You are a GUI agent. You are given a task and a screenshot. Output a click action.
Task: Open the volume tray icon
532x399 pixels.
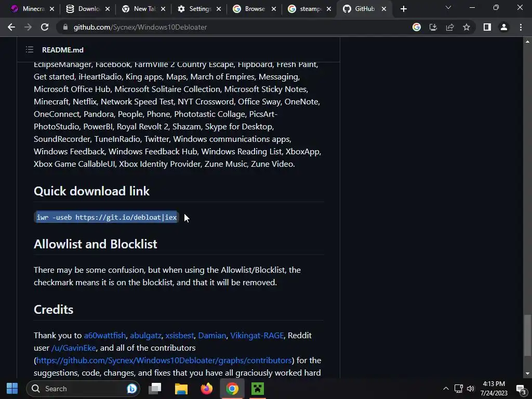point(471,389)
